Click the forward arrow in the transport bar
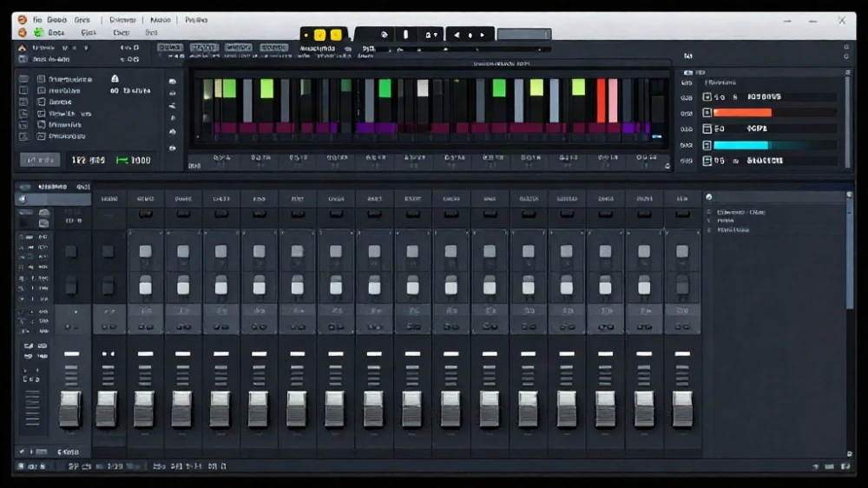 pos(482,35)
